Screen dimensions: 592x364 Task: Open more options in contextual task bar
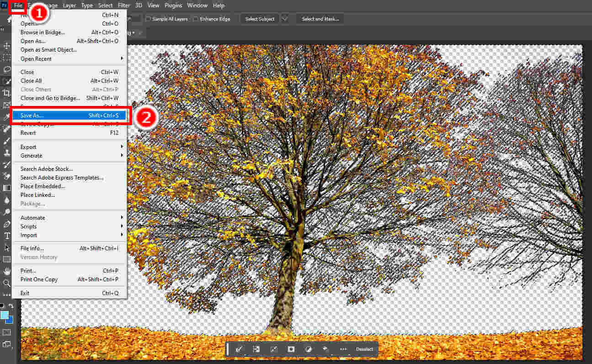click(x=343, y=349)
